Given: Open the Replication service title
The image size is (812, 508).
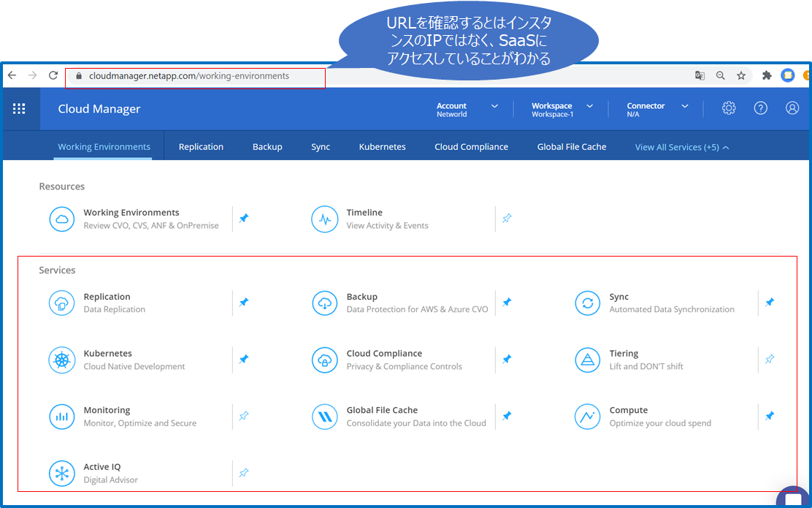Looking at the screenshot, I should (x=107, y=297).
